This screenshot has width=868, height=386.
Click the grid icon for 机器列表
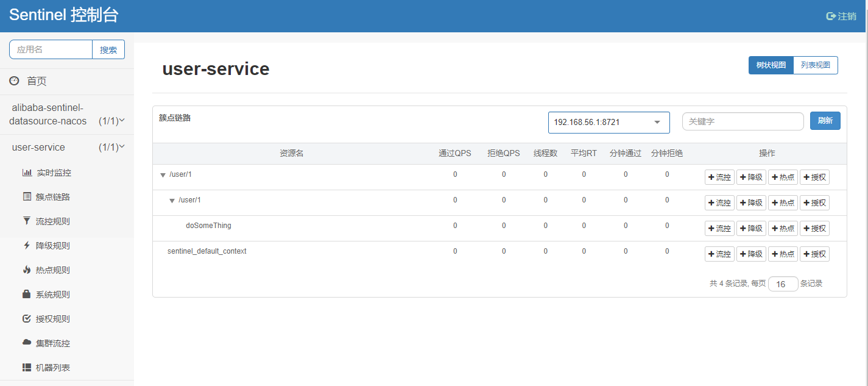pyautogui.click(x=27, y=368)
